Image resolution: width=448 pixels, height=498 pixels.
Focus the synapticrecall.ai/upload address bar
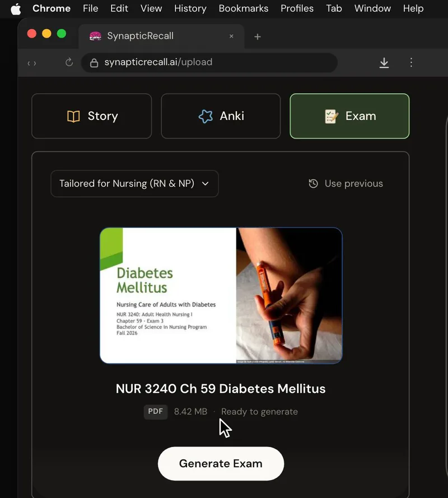click(209, 63)
